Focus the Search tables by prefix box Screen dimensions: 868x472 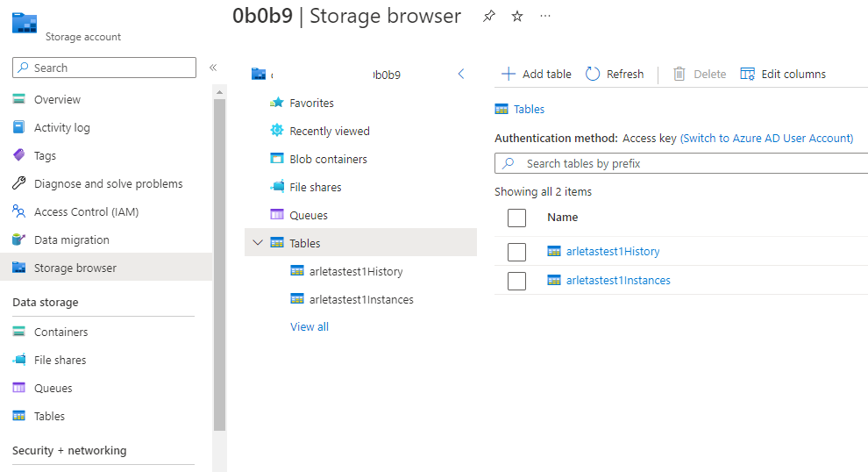[681, 163]
